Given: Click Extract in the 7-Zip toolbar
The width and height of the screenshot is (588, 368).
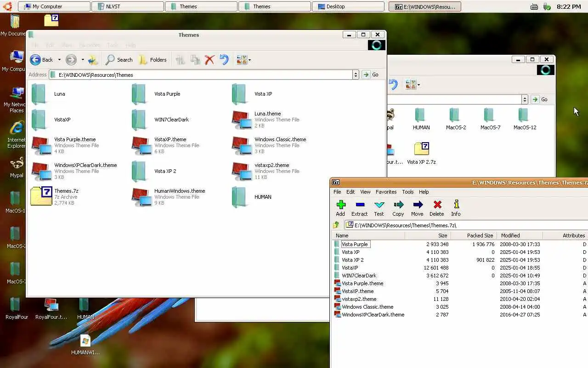Looking at the screenshot, I should [x=360, y=208].
